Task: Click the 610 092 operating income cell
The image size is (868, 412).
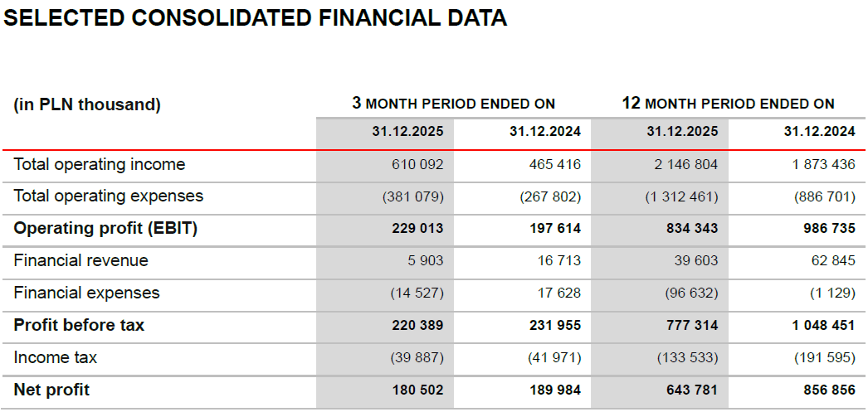Action: [417, 165]
